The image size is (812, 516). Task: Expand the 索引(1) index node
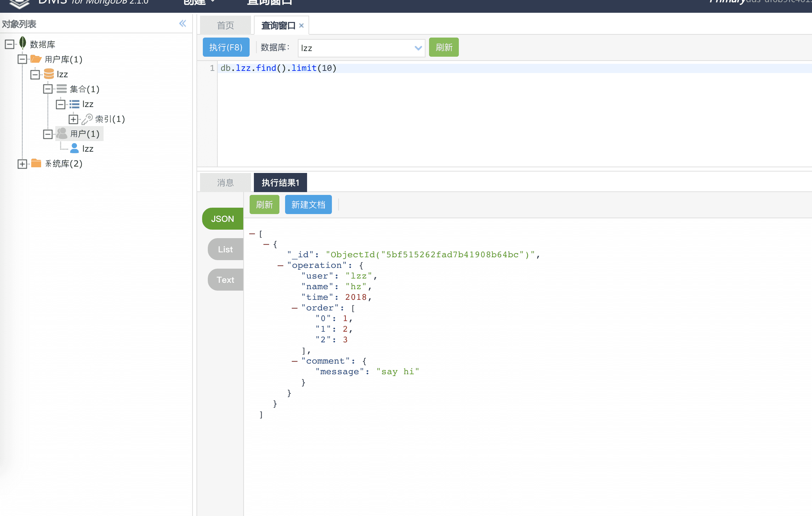73,119
